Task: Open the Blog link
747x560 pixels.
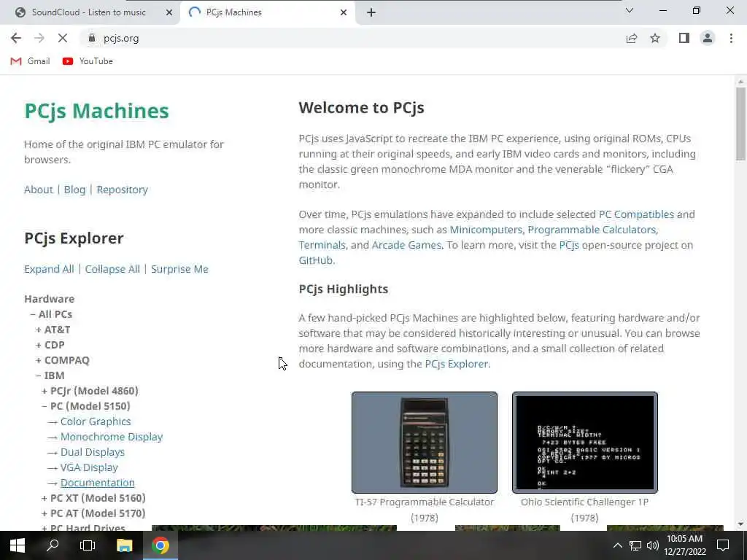Action: pos(75,190)
